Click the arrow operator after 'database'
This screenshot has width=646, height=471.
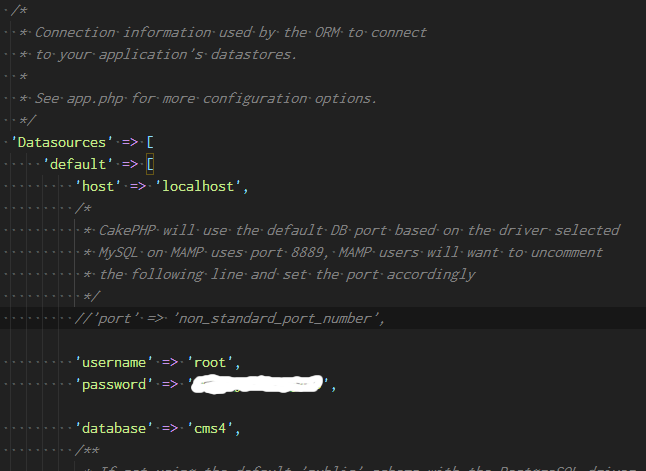170,428
